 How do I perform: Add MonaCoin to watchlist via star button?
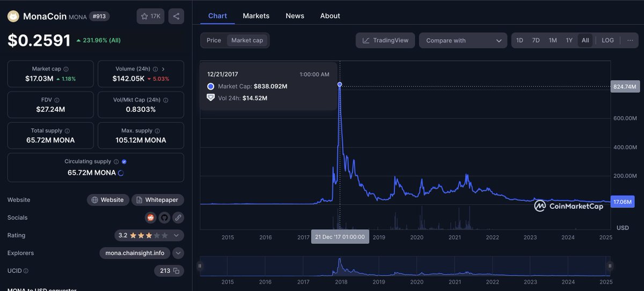(x=151, y=16)
